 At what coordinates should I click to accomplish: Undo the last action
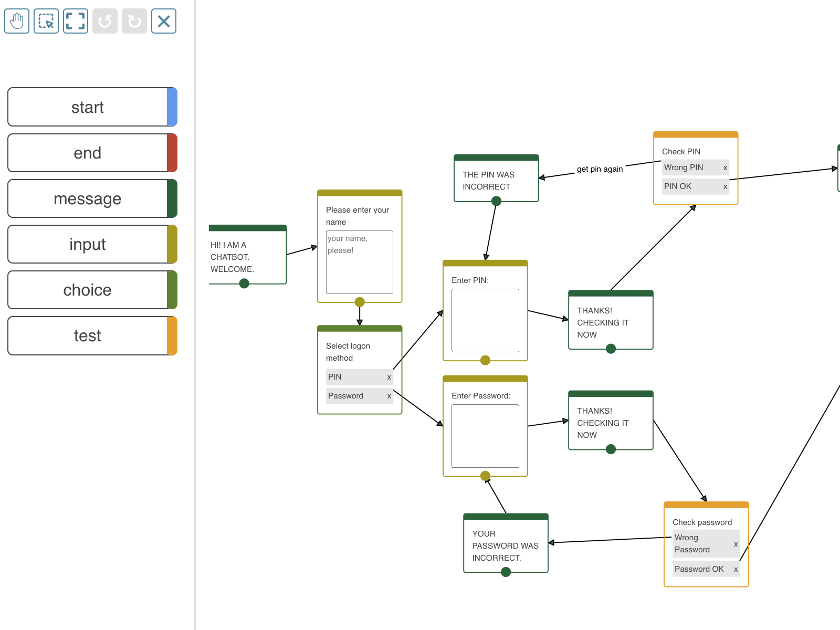click(x=104, y=21)
